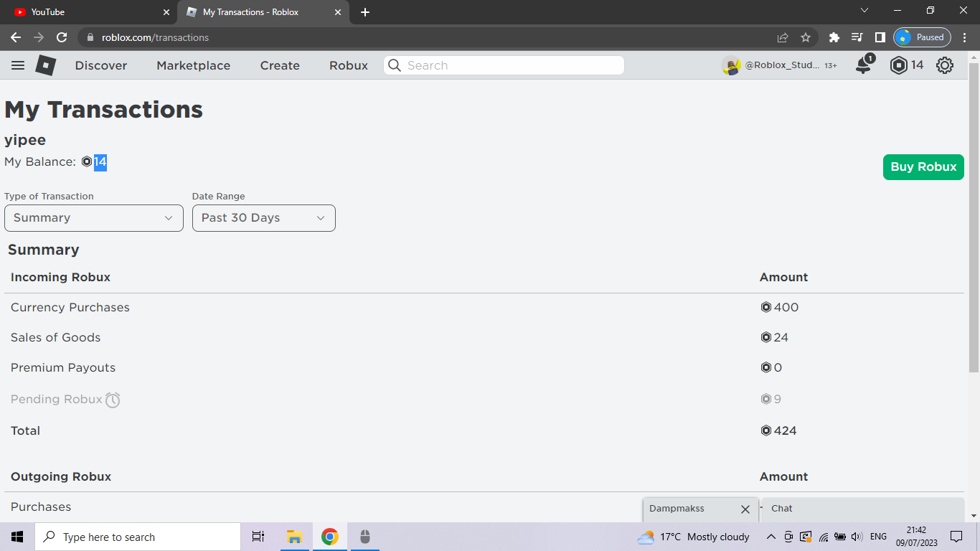
Task: Open a new browser tab
Action: click(x=365, y=12)
